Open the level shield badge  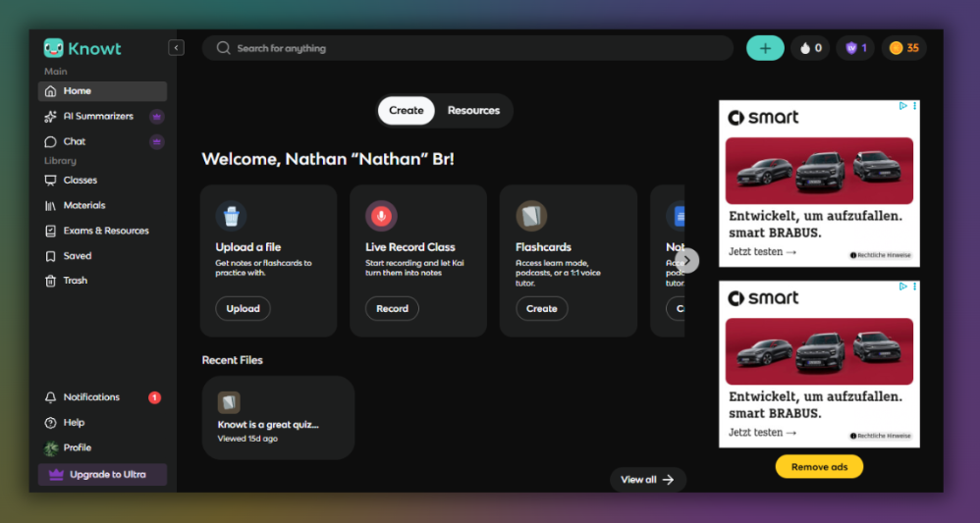pos(855,48)
